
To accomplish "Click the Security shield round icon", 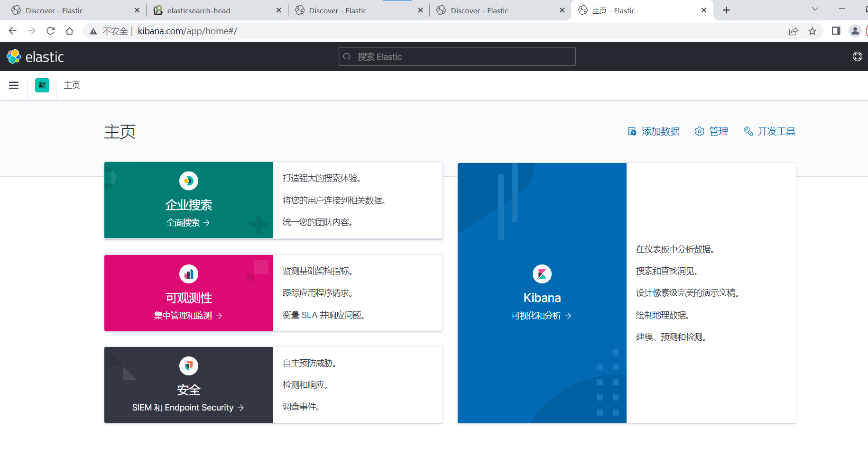I will click(189, 365).
